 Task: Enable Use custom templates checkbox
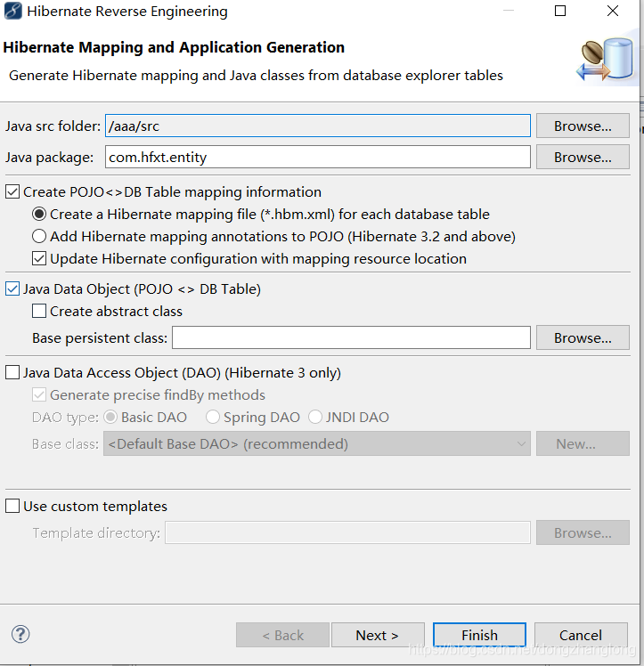[x=12, y=507]
